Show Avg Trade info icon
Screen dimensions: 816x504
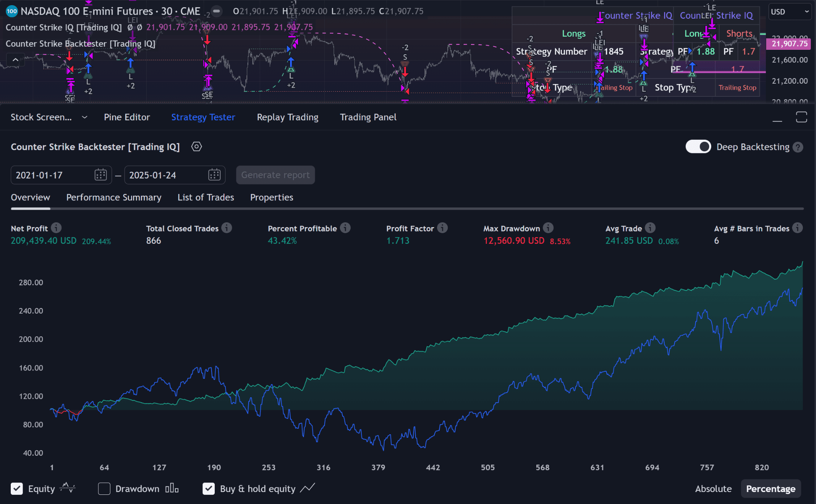tap(650, 228)
